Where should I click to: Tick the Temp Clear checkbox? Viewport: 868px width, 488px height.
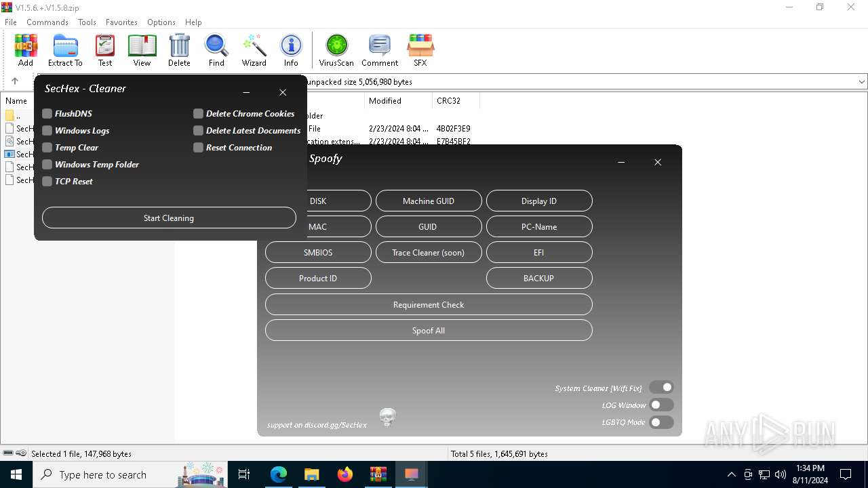coord(47,148)
